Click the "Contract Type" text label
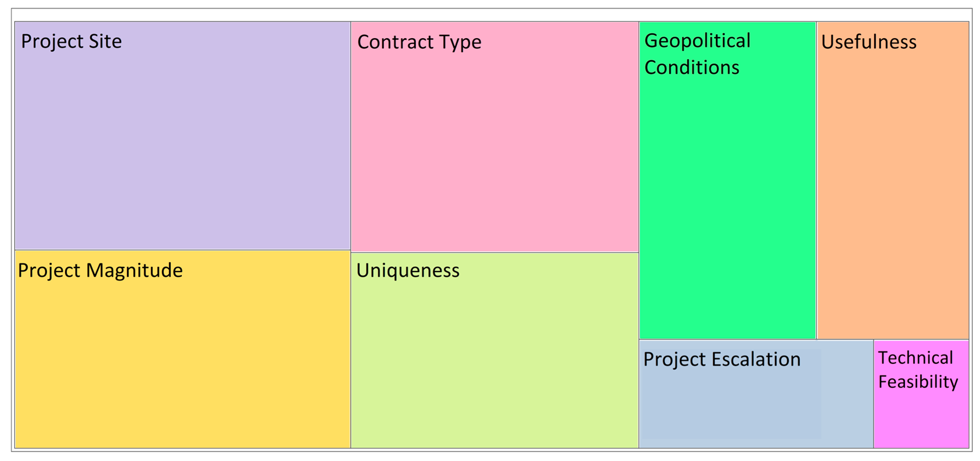 click(419, 42)
